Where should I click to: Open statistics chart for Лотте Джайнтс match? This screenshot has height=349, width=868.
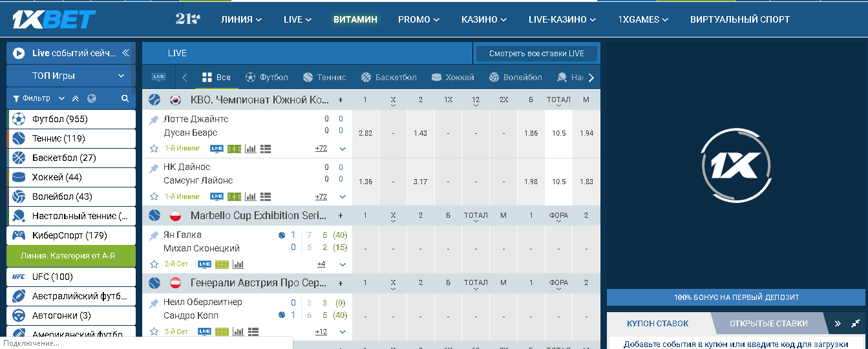coord(251,149)
